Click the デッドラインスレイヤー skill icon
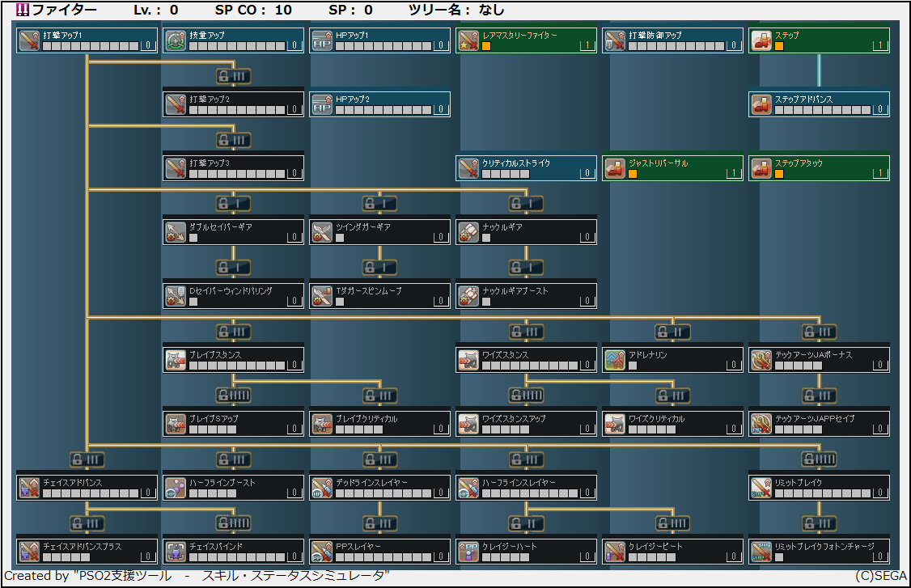The width and height of the screenshot is (911, 588). click(322, 488)
